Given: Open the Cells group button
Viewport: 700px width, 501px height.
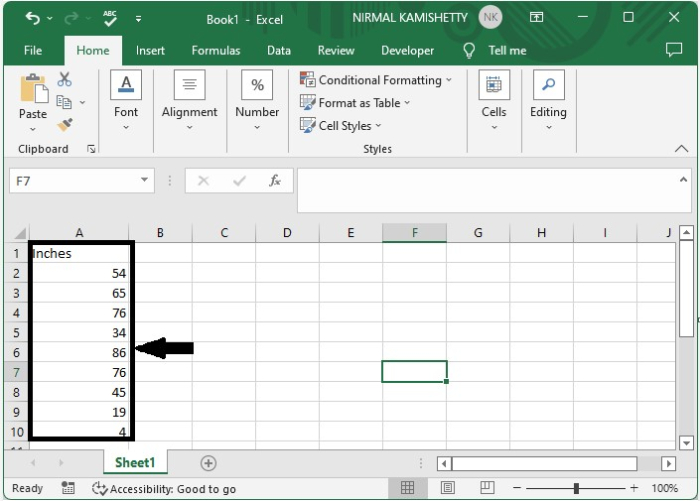Looking at the screenshot, I should (x=494, y=100).
